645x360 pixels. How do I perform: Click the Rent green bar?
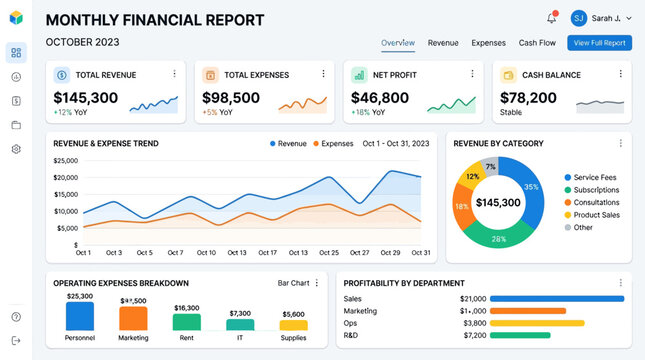(187, 322)
